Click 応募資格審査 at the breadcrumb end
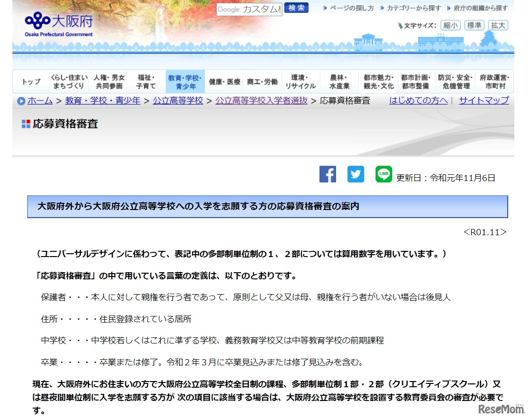The width and height of the screenshot is (531, 420). click(x=345, y=101)
